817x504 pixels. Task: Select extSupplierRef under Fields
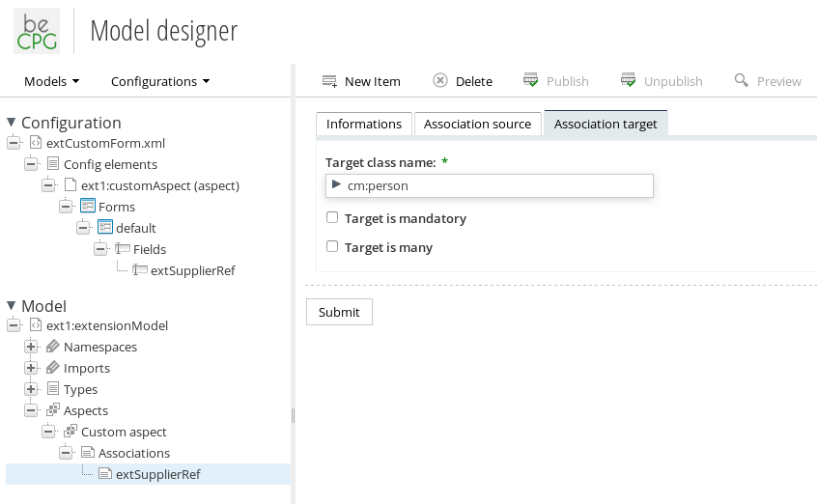pyautogui.click(x=192, y=270)
